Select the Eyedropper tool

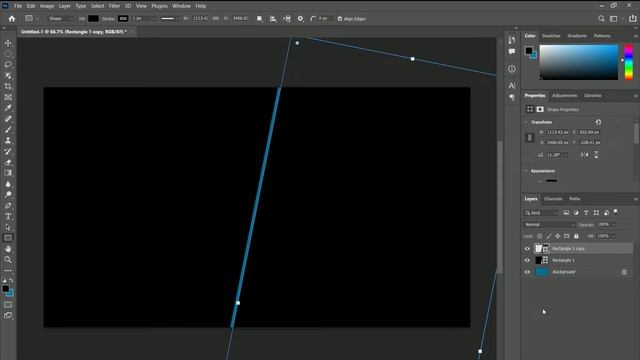click(8, 108)
